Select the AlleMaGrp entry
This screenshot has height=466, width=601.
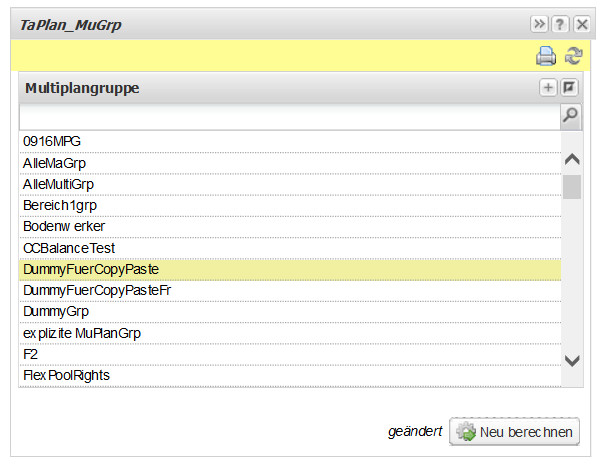pyautogui.click(x=290, y=163)
